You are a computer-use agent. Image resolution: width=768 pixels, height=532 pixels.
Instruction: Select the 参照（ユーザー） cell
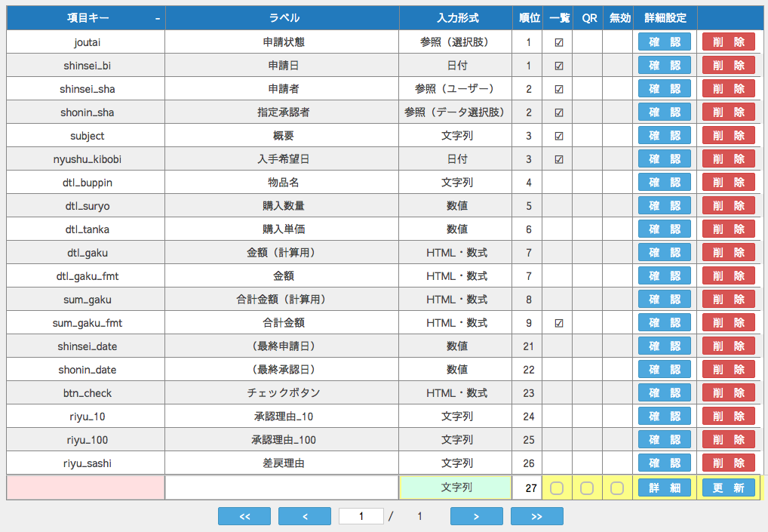click(x=456, y=89)
